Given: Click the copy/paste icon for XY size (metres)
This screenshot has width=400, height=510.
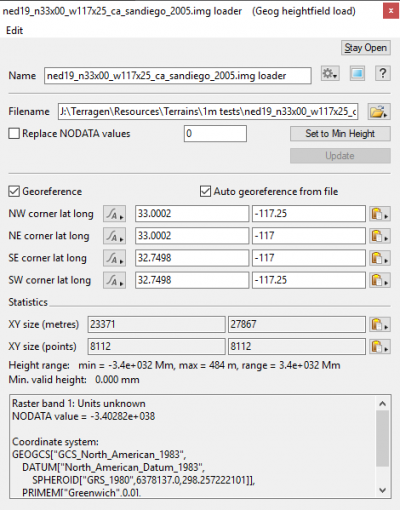Looking at the screenshot, I should coord(379,324).
